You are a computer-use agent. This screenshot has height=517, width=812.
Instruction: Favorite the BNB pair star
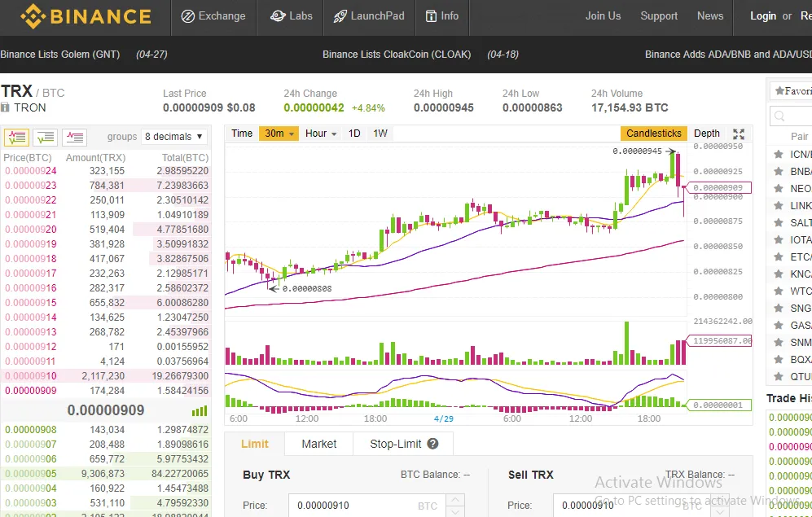pyautogui.click(x=778, y=171)
